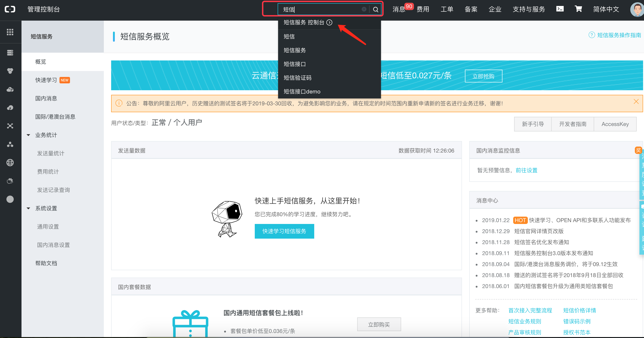Clear the search box with the X icon

click(364, 9)
